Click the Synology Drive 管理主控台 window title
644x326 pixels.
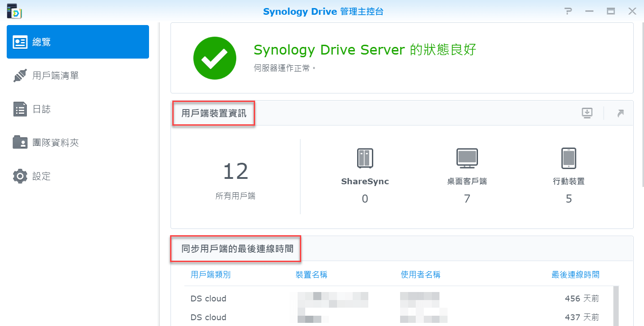click(323, 12)
